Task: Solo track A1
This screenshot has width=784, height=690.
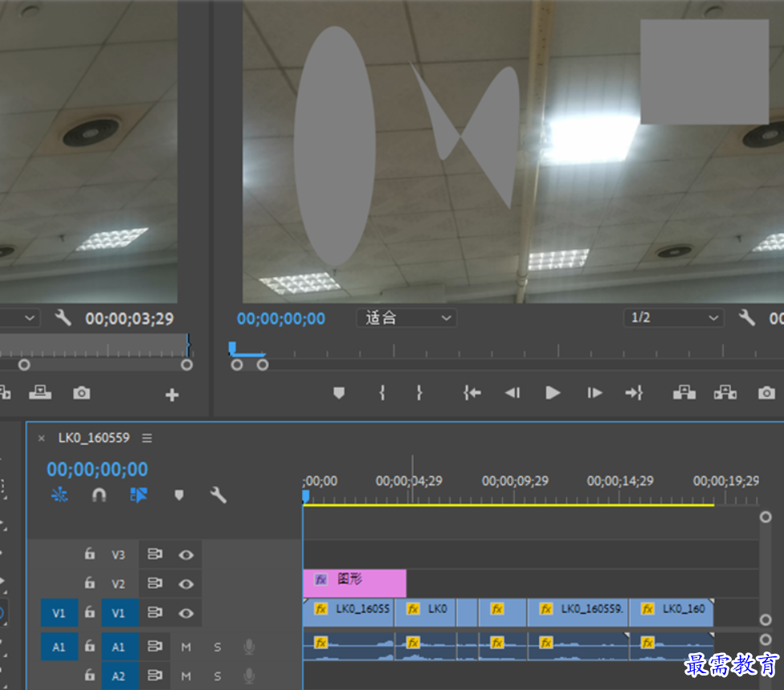Action: pyautogui.click(x=218, y=647)
